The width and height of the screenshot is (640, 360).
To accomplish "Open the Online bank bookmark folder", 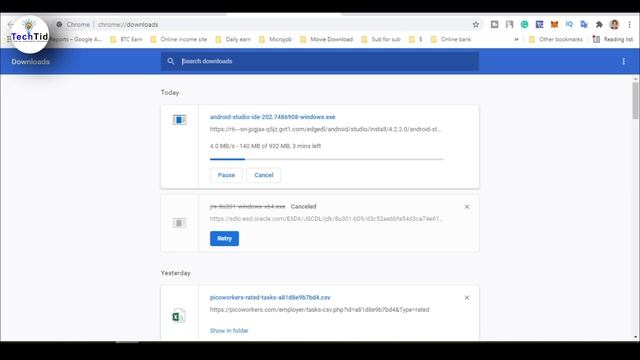I will tap(451, 39).
